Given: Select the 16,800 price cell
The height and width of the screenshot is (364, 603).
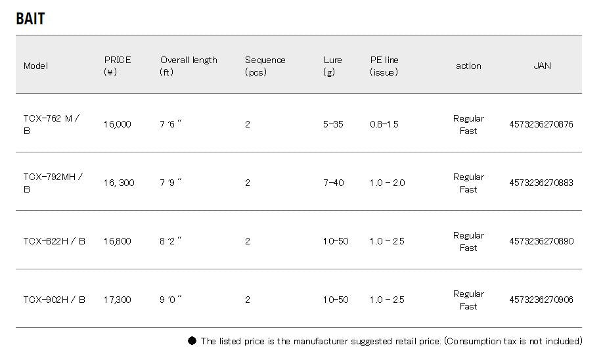Looking at the screenshot, I should pyautogui.click(x=117, y=241).
